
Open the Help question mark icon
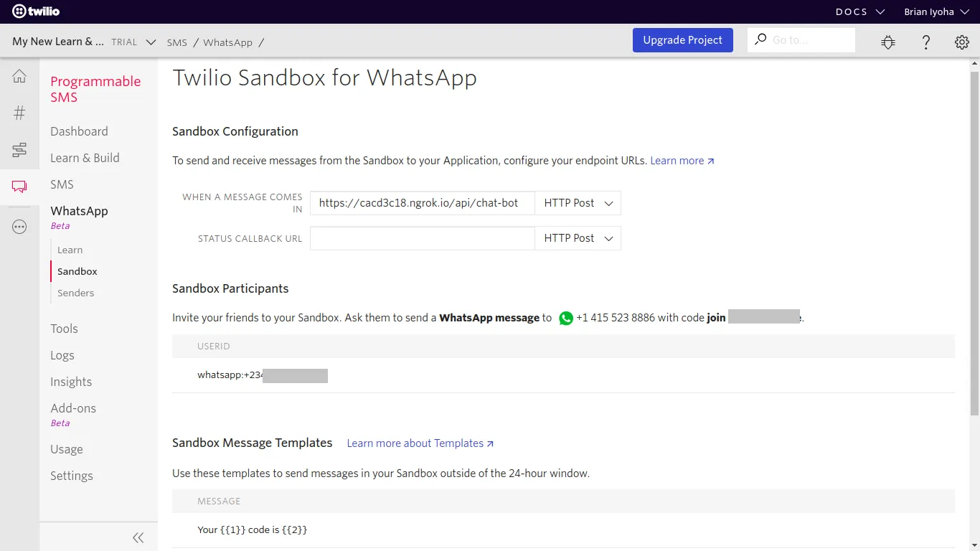pyautogui.click(x=925, y=42)
